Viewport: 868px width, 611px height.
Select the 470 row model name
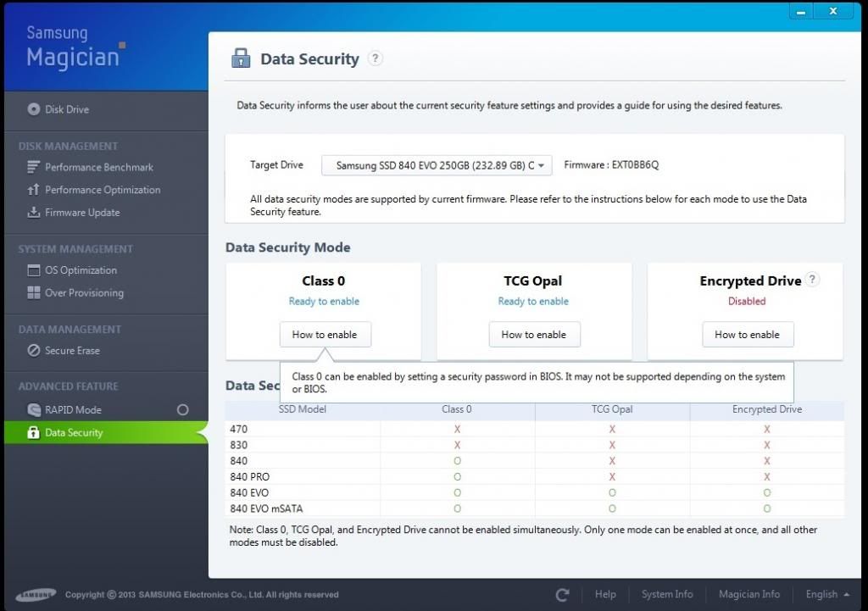point(238,429)
